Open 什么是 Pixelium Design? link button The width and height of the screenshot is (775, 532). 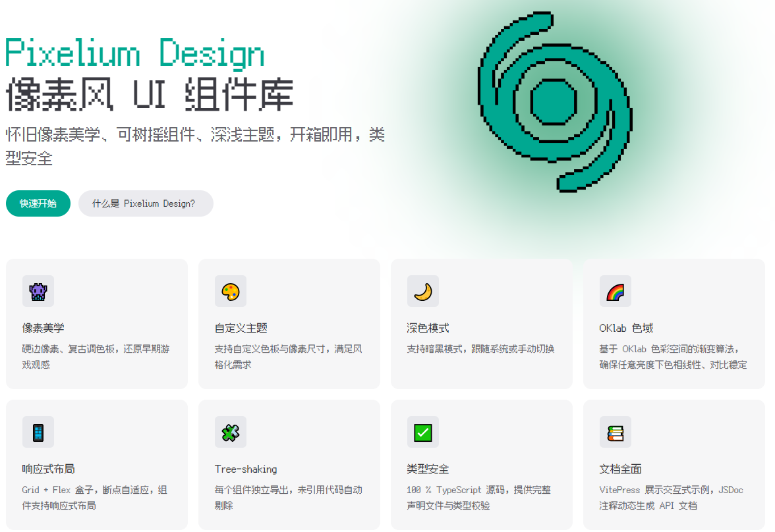[146, 203]
